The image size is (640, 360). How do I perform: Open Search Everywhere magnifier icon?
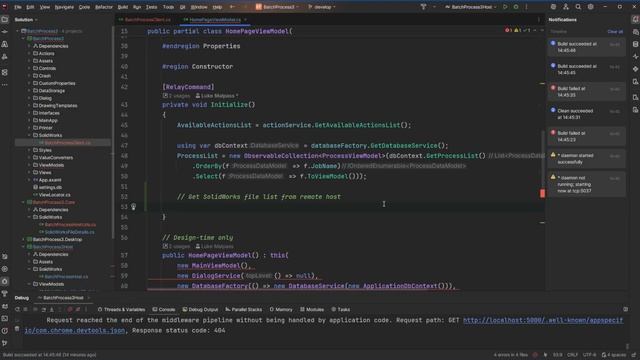point(578,7)
